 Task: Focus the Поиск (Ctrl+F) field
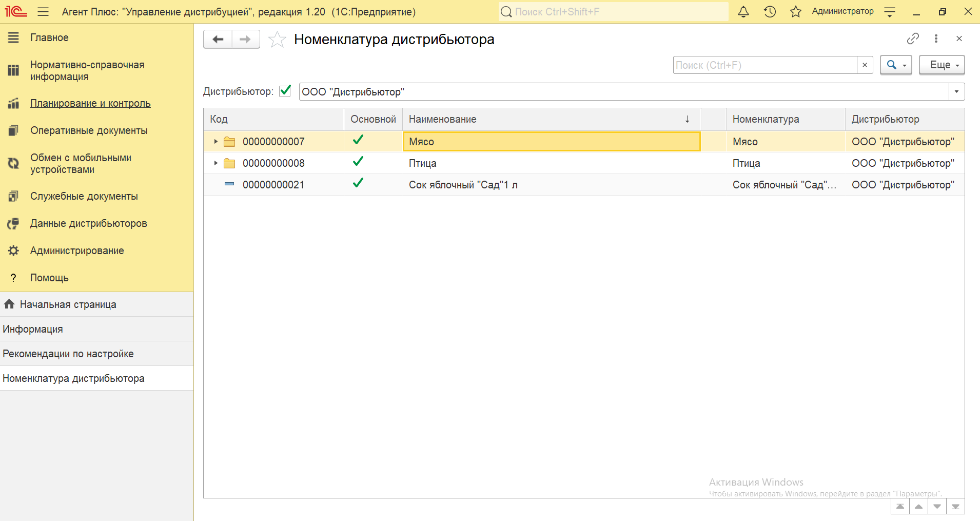pos(765,65)
